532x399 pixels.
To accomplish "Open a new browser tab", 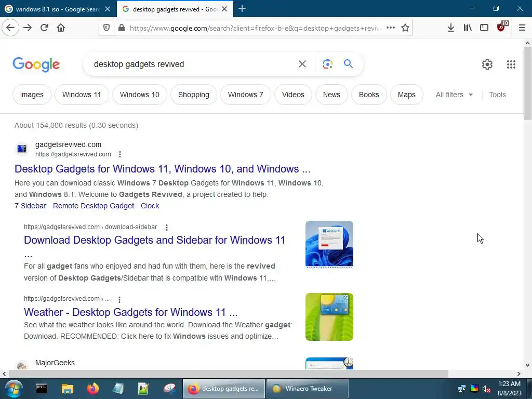I will click(x=242, y=9).
